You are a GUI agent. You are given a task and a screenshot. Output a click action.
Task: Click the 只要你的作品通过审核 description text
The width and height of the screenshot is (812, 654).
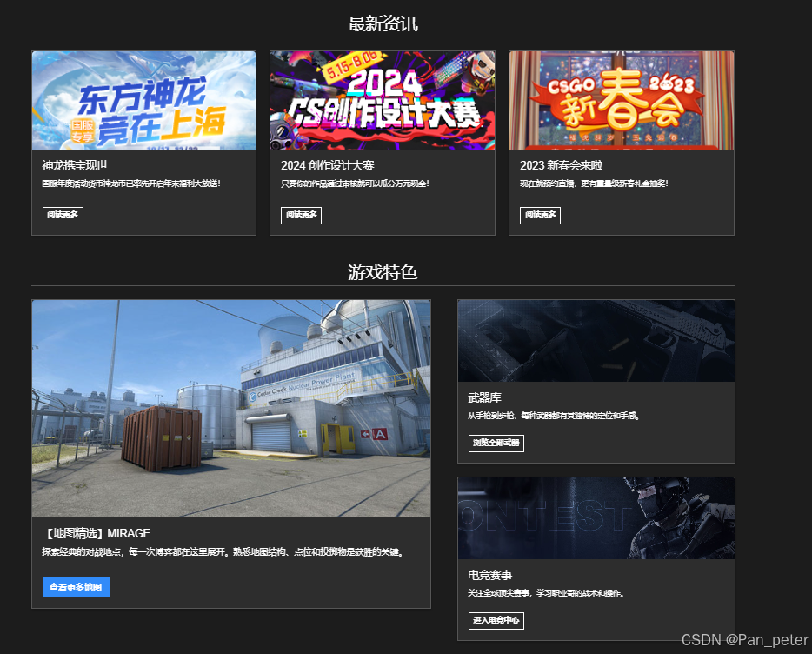(355, 184)
